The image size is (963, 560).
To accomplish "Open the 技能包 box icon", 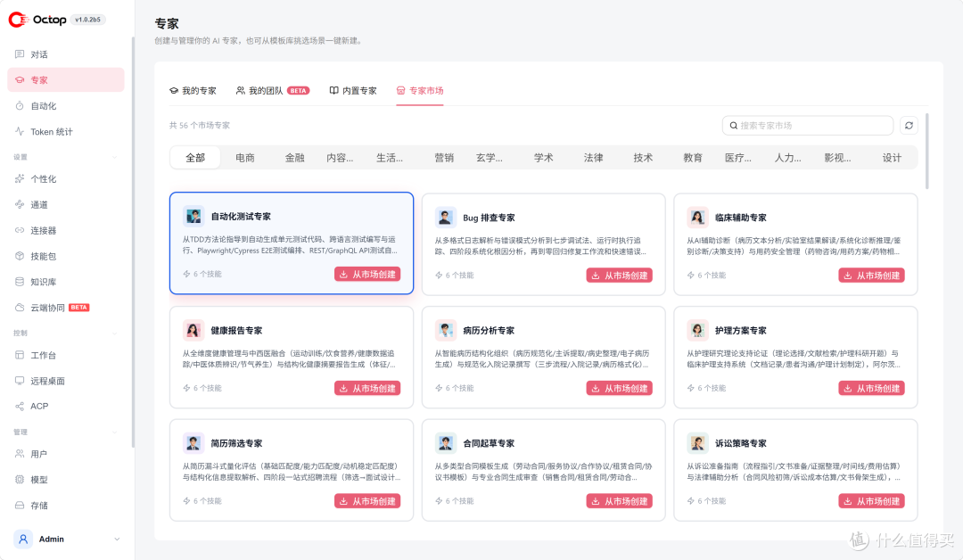I will pos(20,256).
